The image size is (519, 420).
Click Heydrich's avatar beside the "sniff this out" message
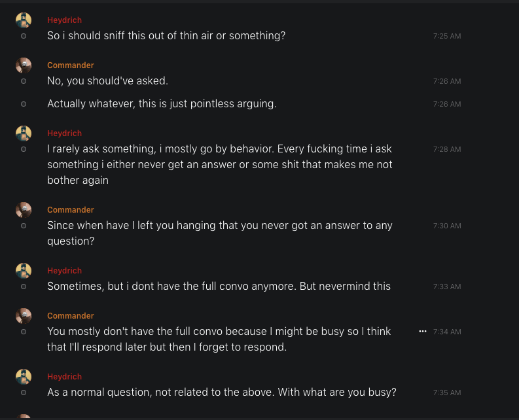[24, 20]
